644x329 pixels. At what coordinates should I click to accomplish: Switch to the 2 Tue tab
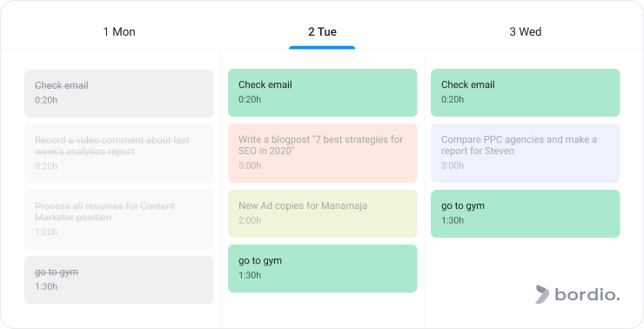pos(322,31)
